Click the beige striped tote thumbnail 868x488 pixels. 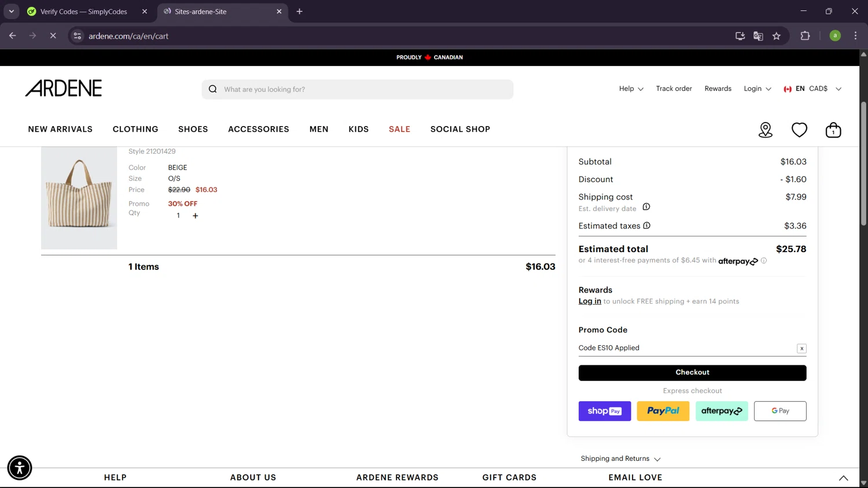[79, 198]
